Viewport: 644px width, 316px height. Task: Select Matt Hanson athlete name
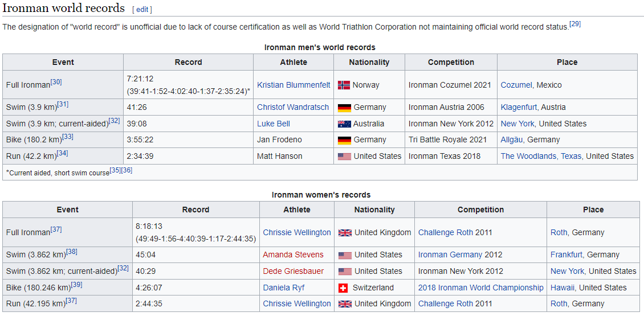click(x=280, y=156)
